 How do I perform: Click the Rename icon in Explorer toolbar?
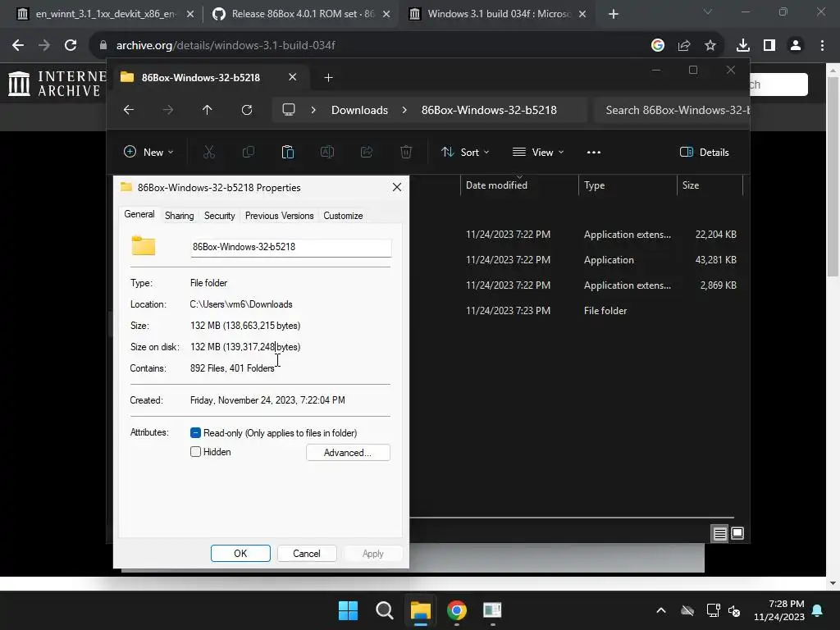coord(327,152)
